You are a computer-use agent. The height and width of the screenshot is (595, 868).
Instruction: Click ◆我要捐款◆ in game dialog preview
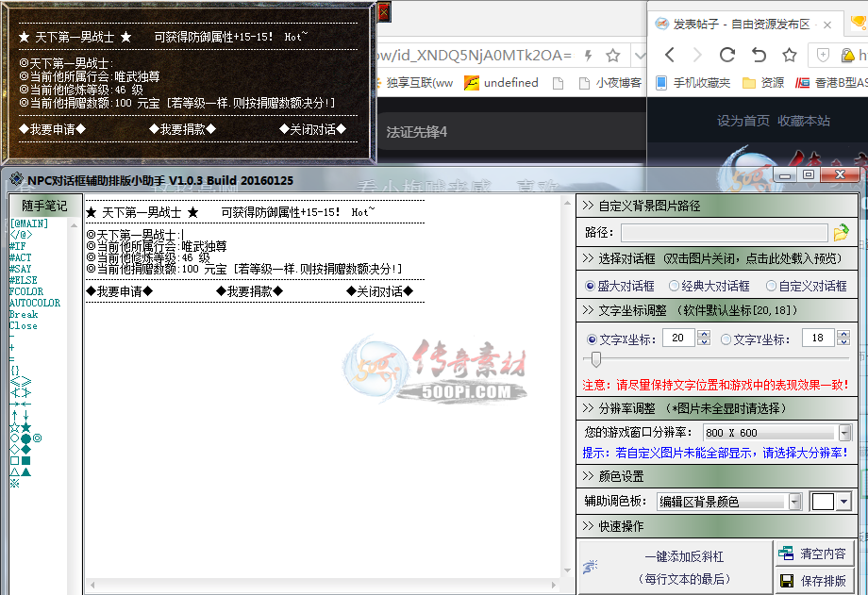(x=183, y=129)
